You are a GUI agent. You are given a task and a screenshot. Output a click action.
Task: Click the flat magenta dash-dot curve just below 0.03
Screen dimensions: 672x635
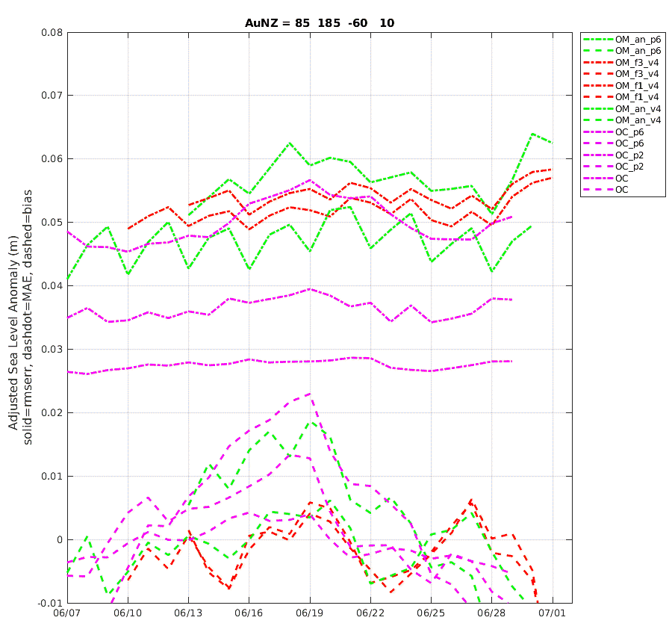pos(289,362)
